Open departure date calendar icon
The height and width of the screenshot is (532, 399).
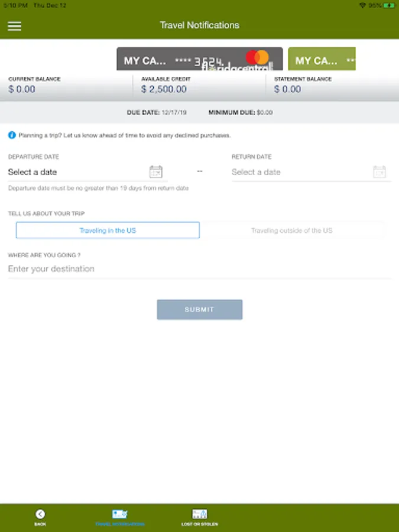click(155, 171)
